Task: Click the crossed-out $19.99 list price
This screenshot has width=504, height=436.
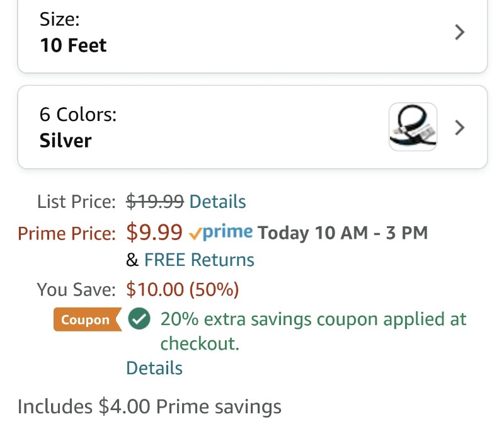Action: point(155,202)
